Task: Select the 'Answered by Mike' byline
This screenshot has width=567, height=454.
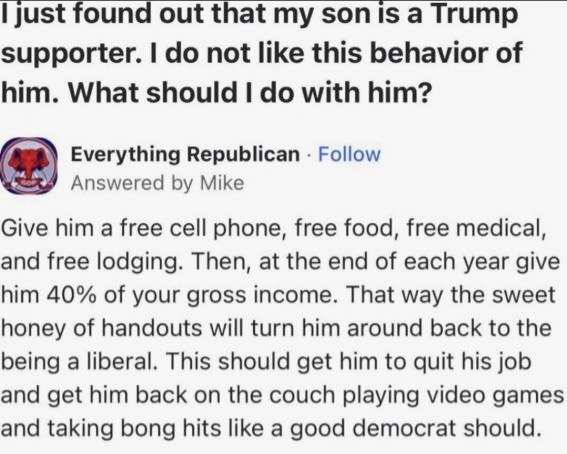Action: click(x=158, y=183)
